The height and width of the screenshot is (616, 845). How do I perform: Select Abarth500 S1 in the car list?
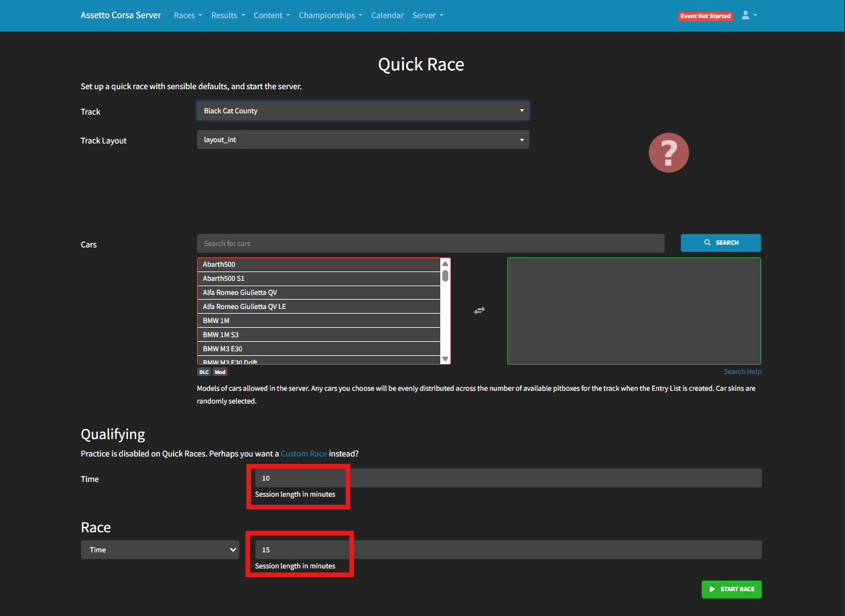(x=319, y=278)
